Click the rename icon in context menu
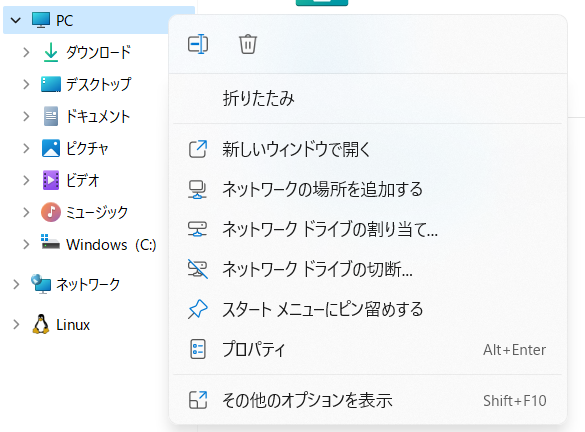 click(198, 44)
